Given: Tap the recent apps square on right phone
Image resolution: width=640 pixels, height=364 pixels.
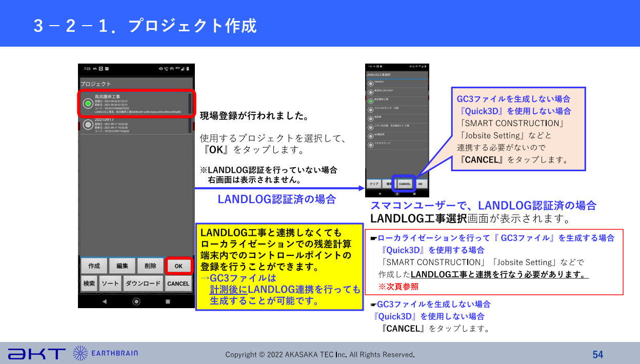Looking at the screenshot, I should coord(413,194).
